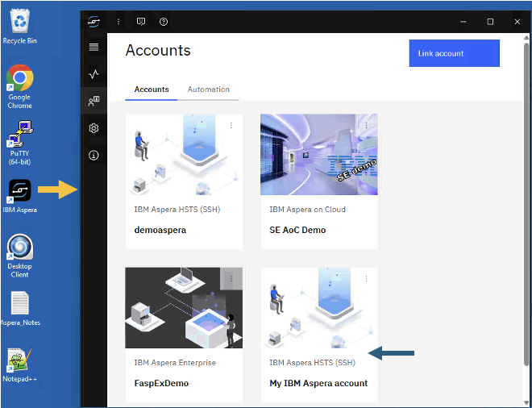Select the PuTTY (64-bit) desktop shortcut
Viewport: 532px width, 408px height.
(19, 143)
